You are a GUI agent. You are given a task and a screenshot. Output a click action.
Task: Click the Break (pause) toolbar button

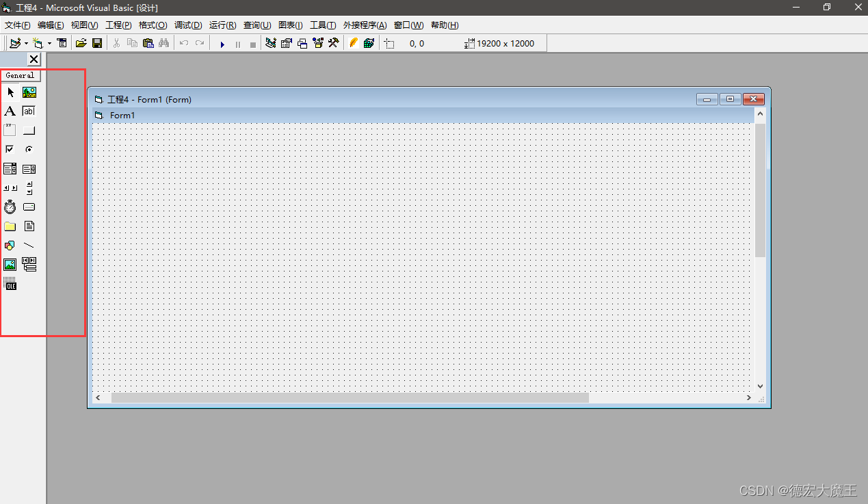[x=238, y=44]
